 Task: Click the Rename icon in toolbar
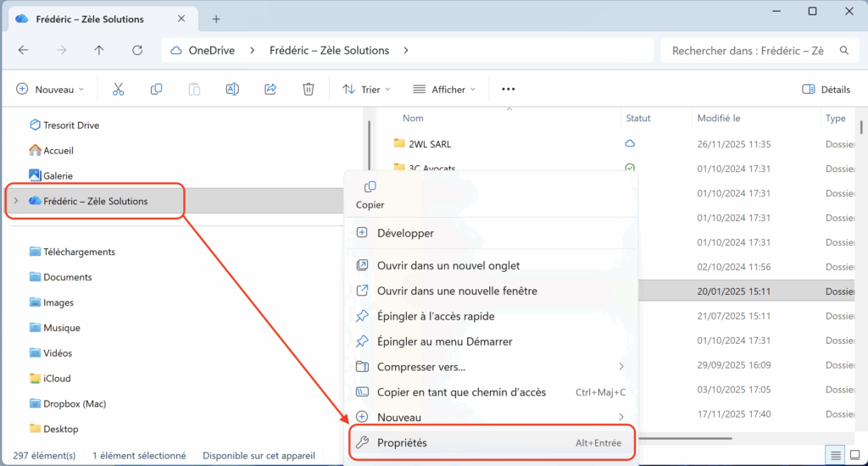pos(232,89)
